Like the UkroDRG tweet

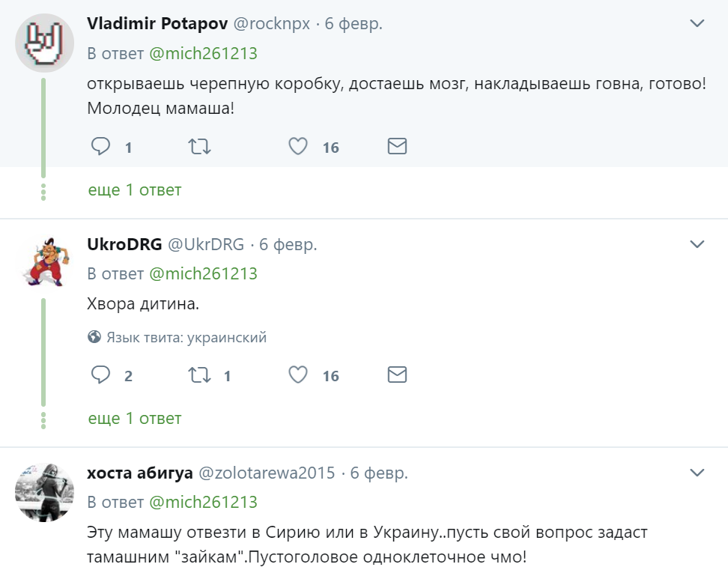click(298, 375)
